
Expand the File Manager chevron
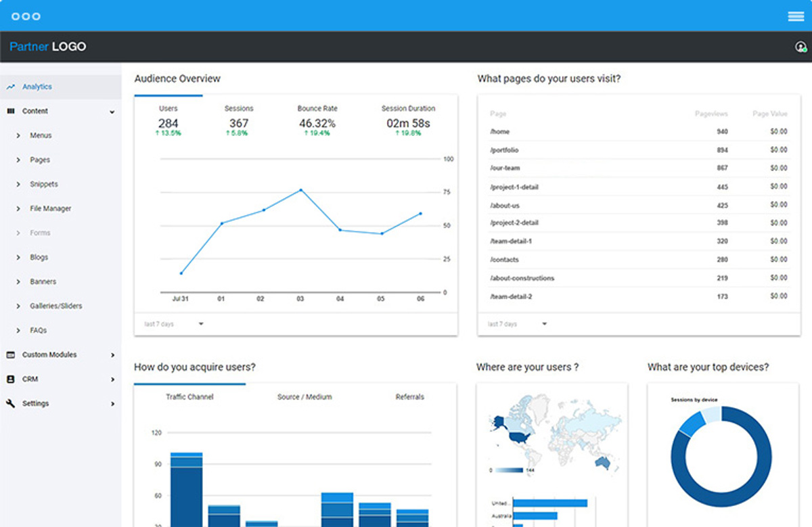pyautogui.click(x=18, y=208)
